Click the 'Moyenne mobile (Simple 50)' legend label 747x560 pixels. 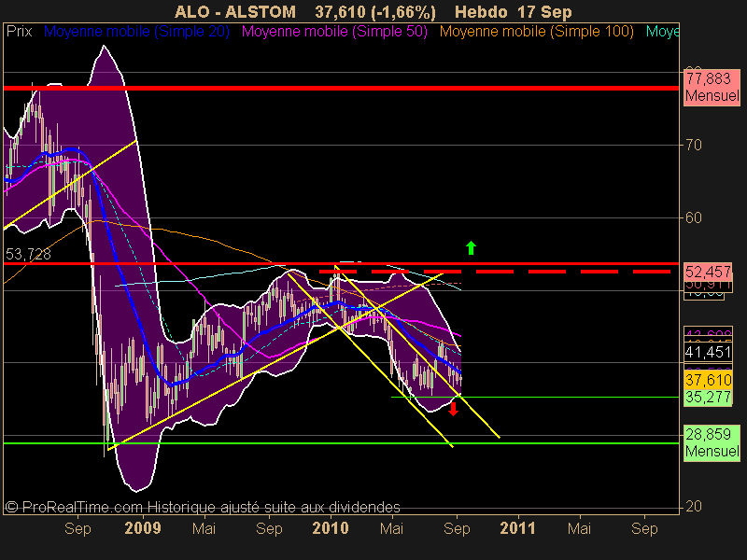click(334, 32)
